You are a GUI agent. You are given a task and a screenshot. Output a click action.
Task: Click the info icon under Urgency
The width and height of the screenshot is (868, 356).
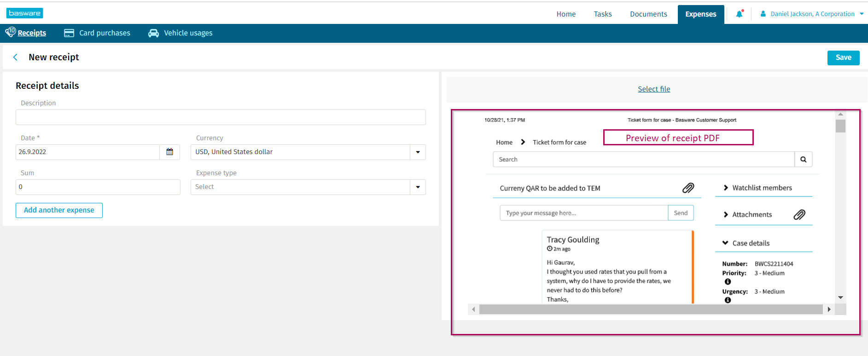pos(728,300)
